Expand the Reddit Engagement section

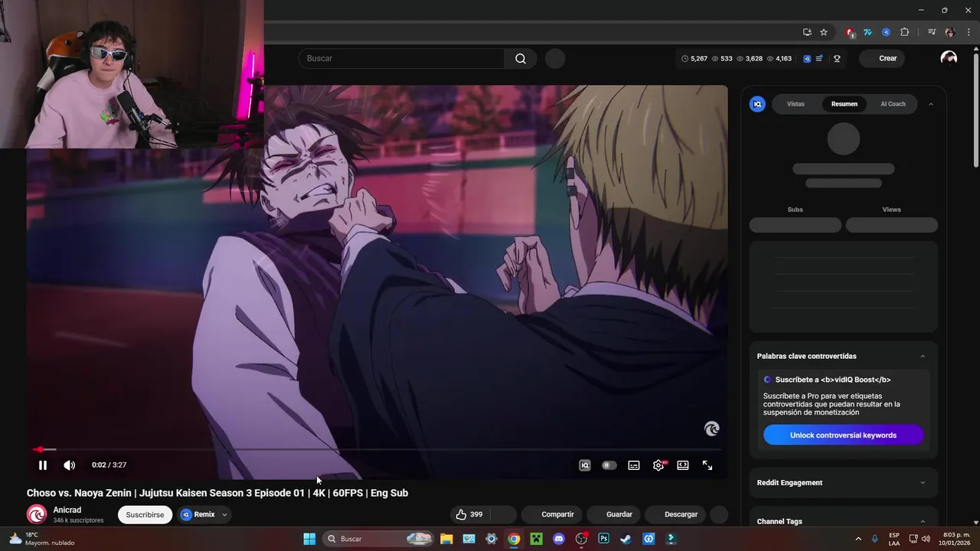click(922, 483)
